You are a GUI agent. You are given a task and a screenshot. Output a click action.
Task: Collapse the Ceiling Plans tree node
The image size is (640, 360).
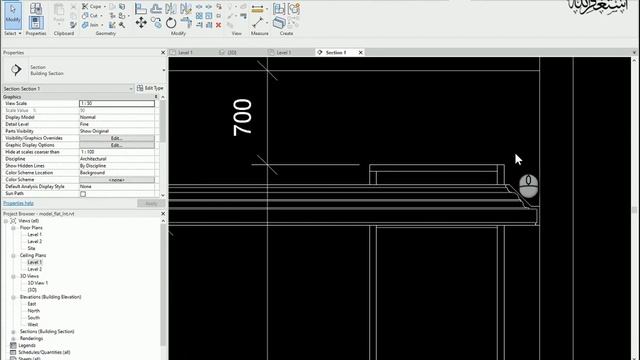(x=13, y=256)
